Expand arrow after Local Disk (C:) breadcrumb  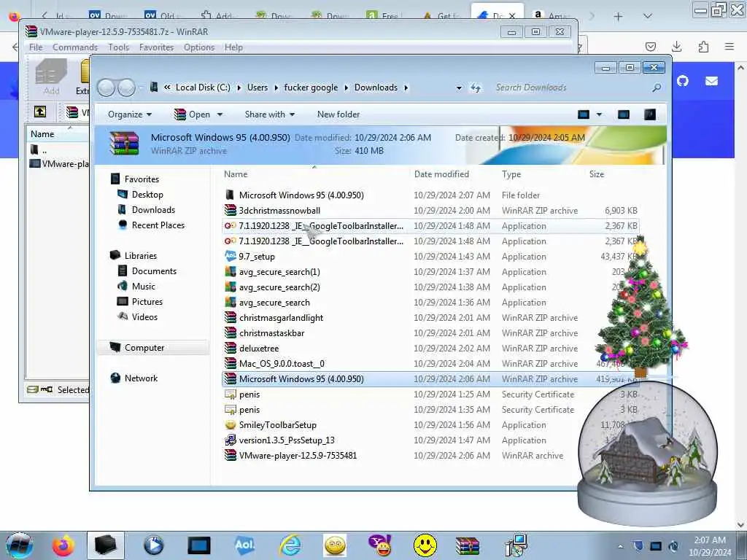point(239,87)
